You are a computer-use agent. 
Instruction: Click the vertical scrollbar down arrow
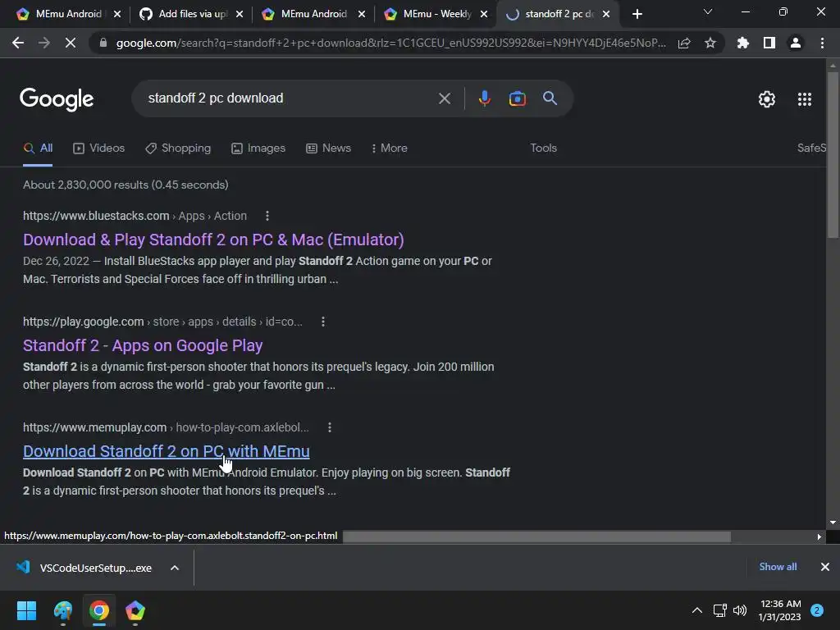(833, 523)
